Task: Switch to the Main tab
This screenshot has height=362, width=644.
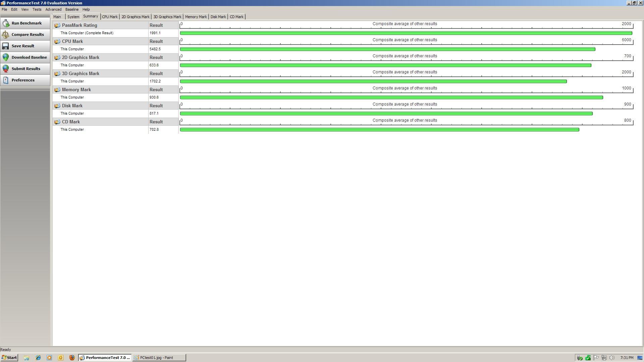Action: coord(57,17)
